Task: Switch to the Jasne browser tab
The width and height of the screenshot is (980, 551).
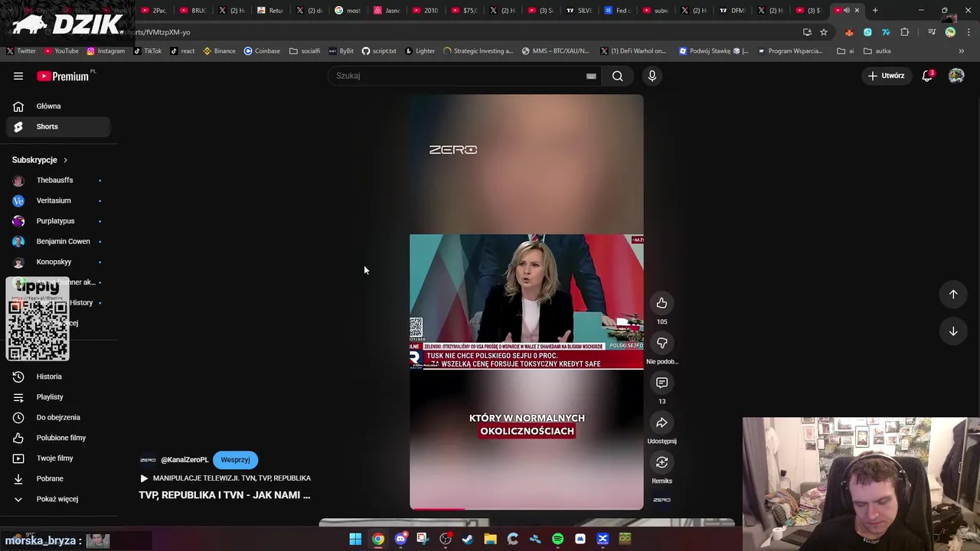Action: 387,11
